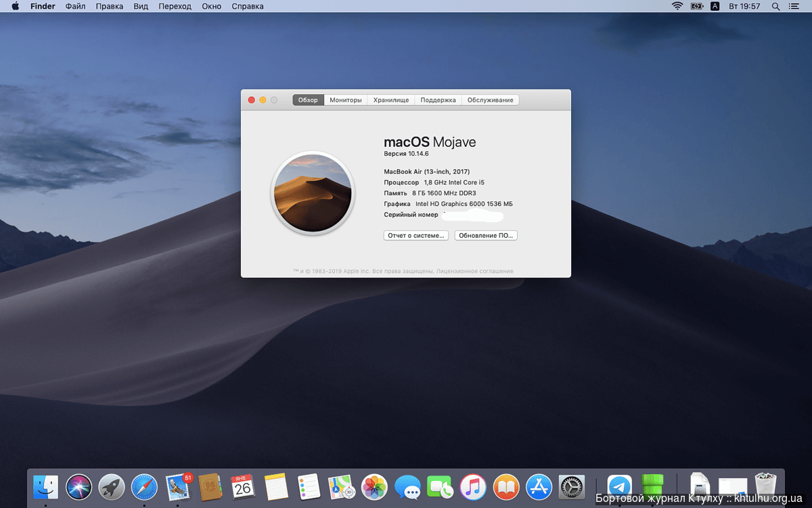Switch to the Хранилище tab
Image resolution: width=812 pixels, height=508 pixels.
tap(391, 100)
